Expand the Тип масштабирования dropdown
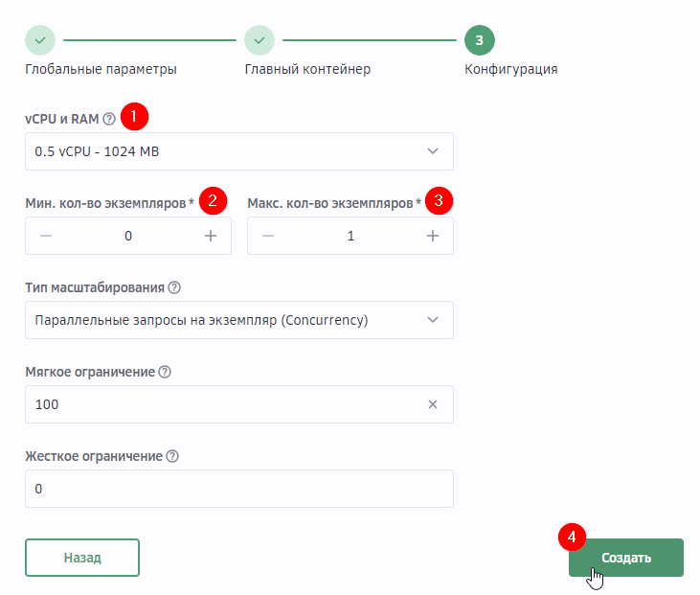The image size is (700, 595). 239,320
